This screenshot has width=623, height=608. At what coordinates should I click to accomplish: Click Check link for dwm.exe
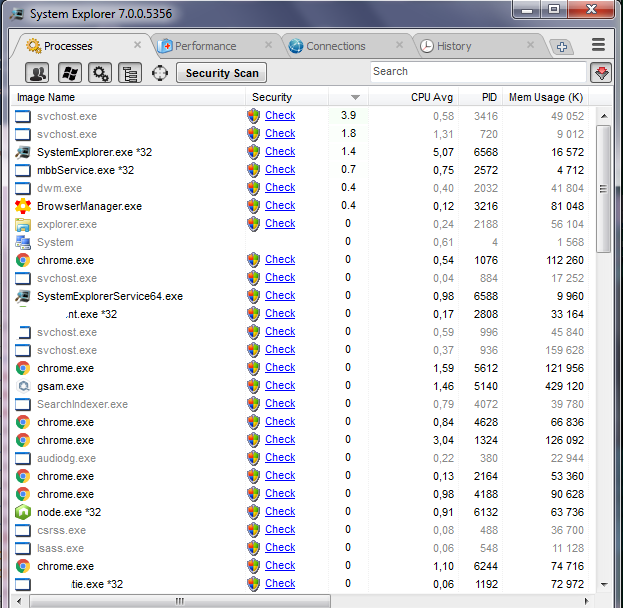(280, 187)
